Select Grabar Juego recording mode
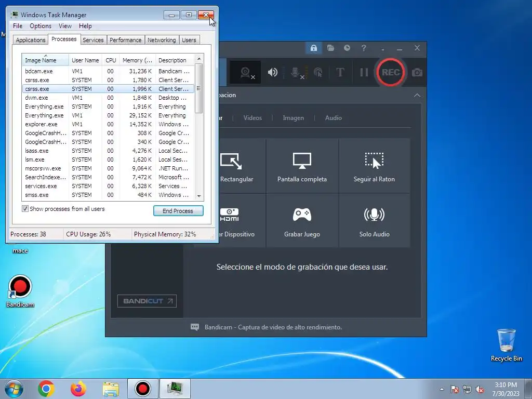This screenshot has width=532, height=399. point(302,221)
